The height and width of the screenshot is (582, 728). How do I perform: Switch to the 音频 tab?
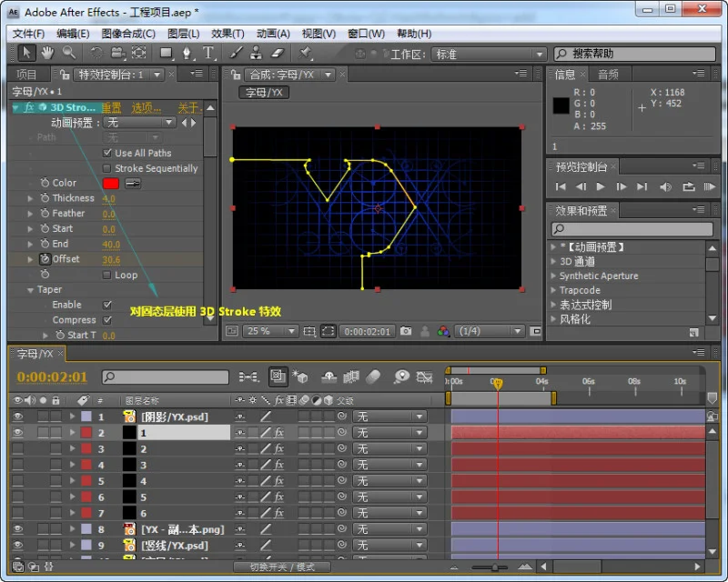[x=608, y=75]
